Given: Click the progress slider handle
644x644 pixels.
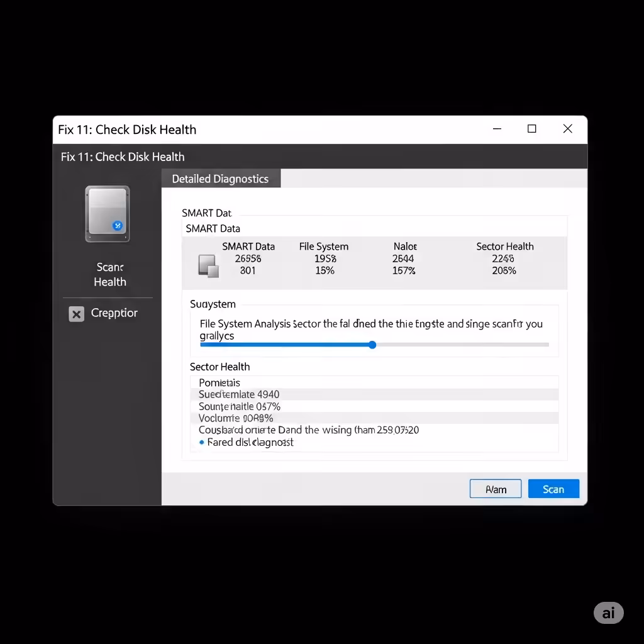Looking at the screenshot, I should click(x=372, y=345).
